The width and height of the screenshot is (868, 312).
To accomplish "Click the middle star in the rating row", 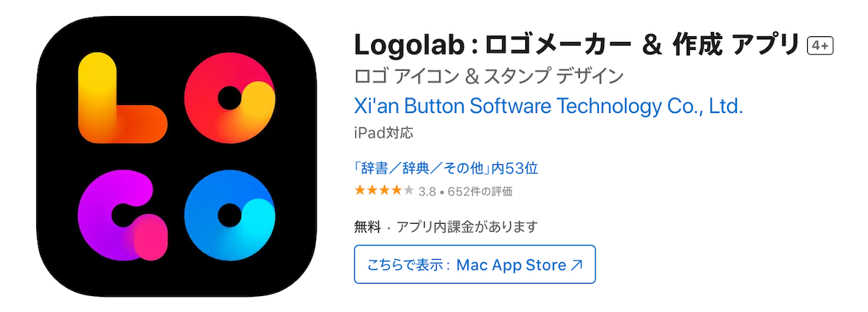I will [x=384, y=191].
